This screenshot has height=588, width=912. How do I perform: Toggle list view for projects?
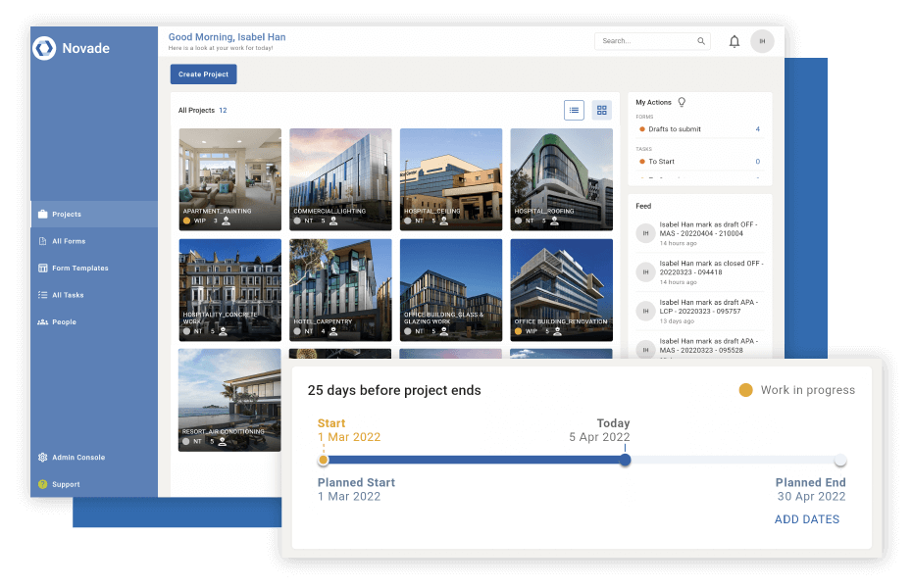pyautogui.click(x=574, y=110)
